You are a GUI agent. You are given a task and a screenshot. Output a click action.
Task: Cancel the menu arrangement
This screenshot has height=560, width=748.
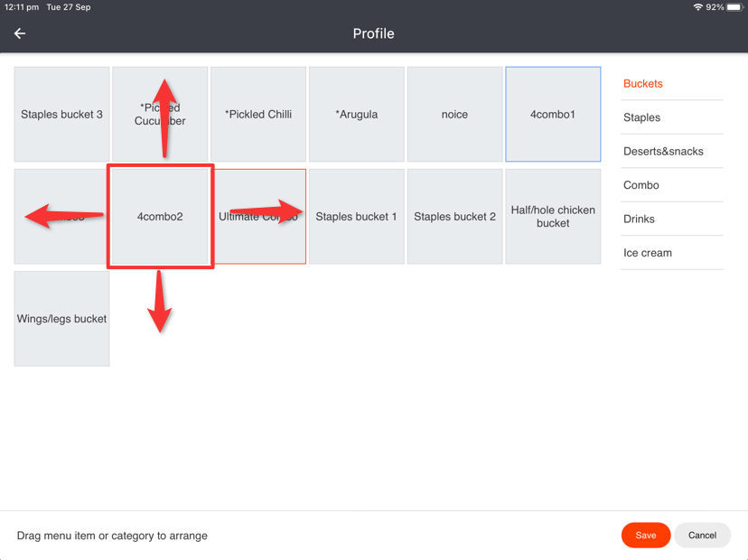(702, 535)
